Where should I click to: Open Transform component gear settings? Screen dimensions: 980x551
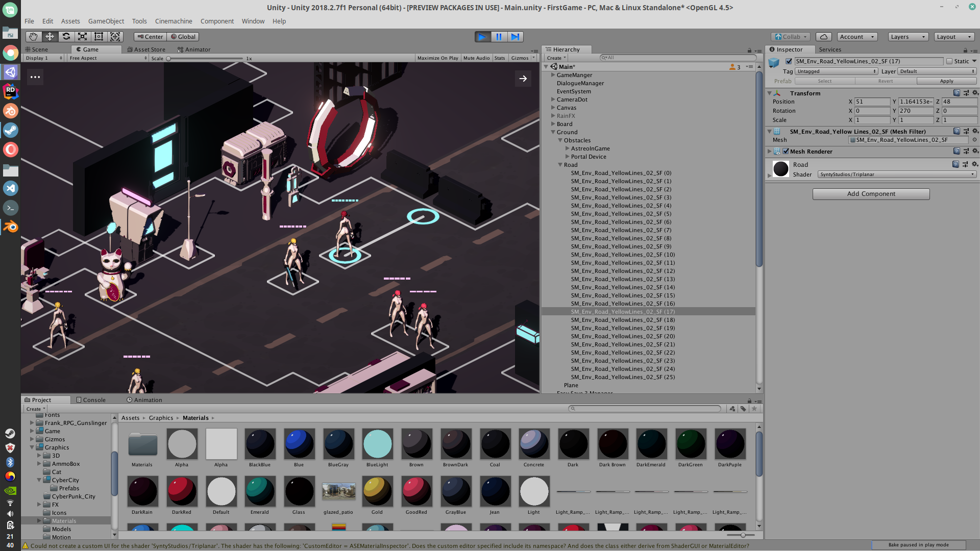coord(975,93)
